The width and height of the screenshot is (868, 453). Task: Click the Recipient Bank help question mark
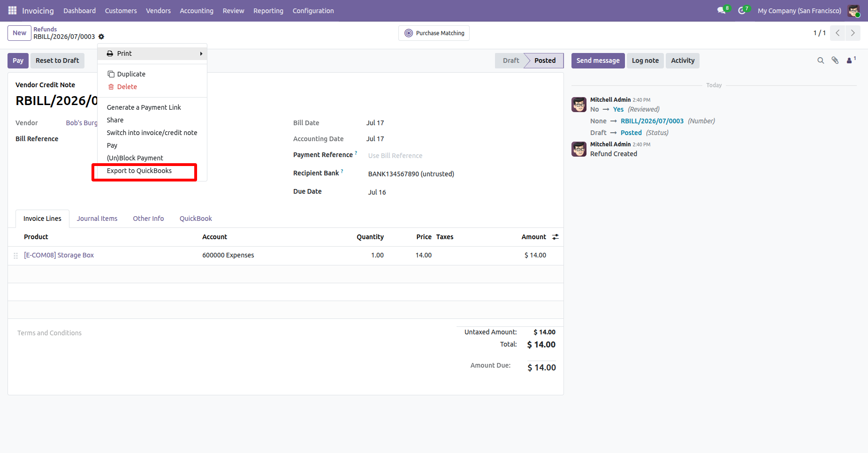[342, 171]
